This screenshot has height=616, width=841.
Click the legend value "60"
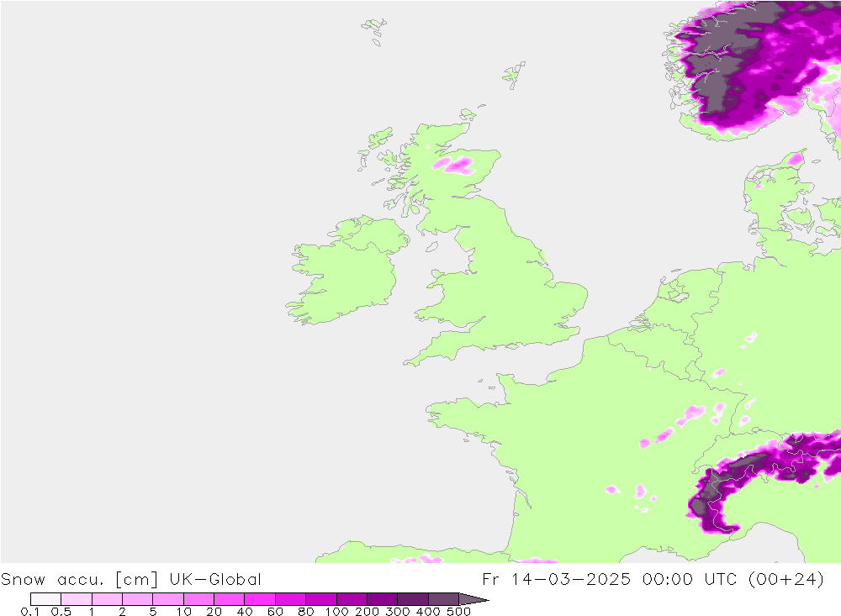[275, 612]
